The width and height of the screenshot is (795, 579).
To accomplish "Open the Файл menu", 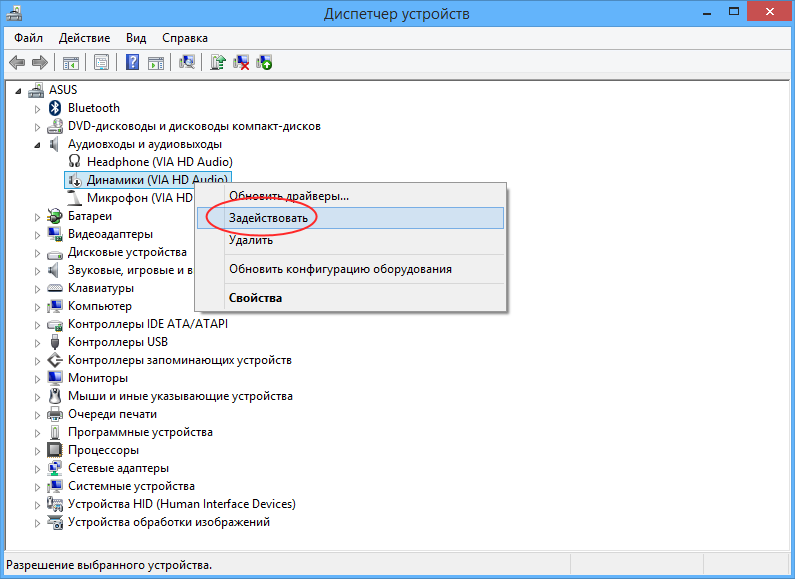I will (x=28, y=38).
